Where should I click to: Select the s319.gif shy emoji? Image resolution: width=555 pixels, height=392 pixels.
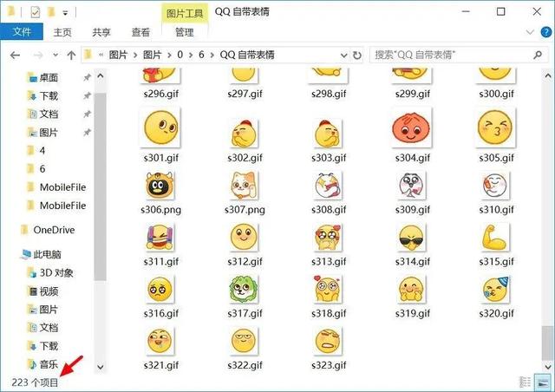click(x=412, y=290)
